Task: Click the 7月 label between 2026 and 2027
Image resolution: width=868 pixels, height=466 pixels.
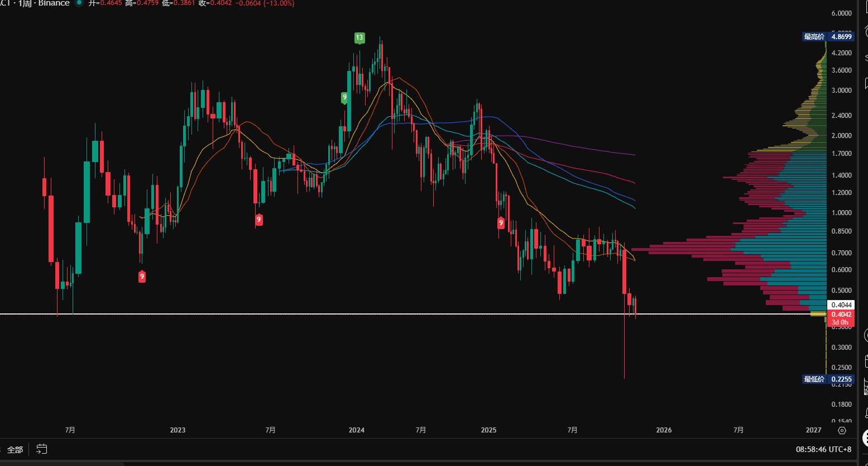Action: coord(738,430)
